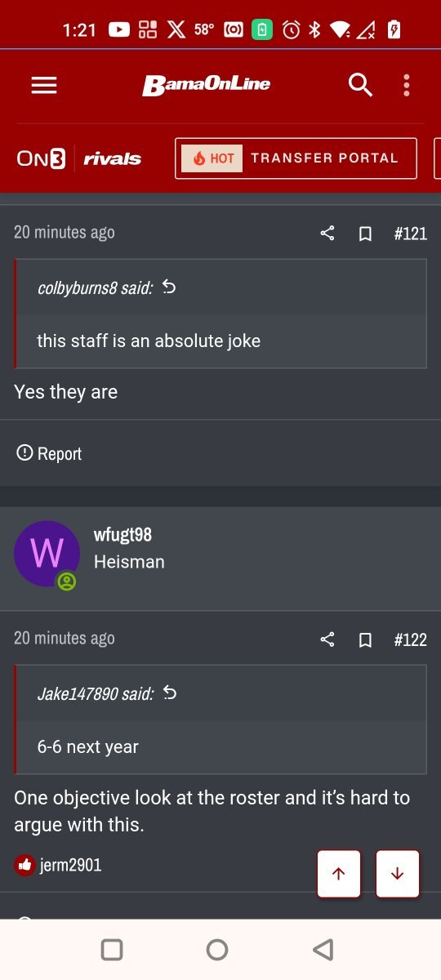Report post #121
This screenshot has height=980, width=441.
point(49,453)
